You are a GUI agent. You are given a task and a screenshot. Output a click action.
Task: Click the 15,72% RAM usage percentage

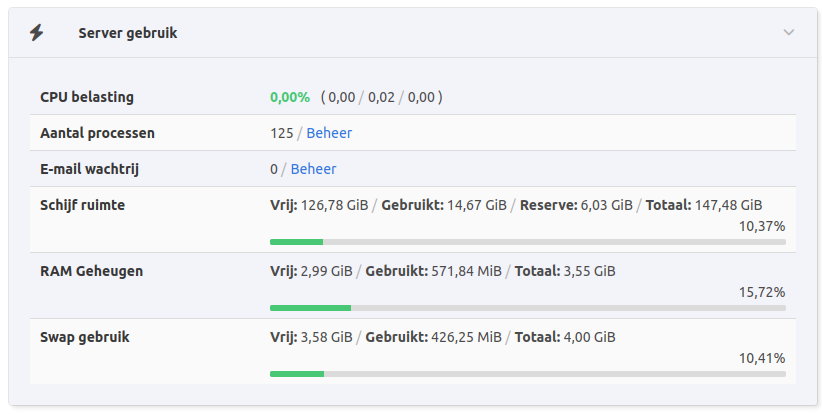point(762,292)
